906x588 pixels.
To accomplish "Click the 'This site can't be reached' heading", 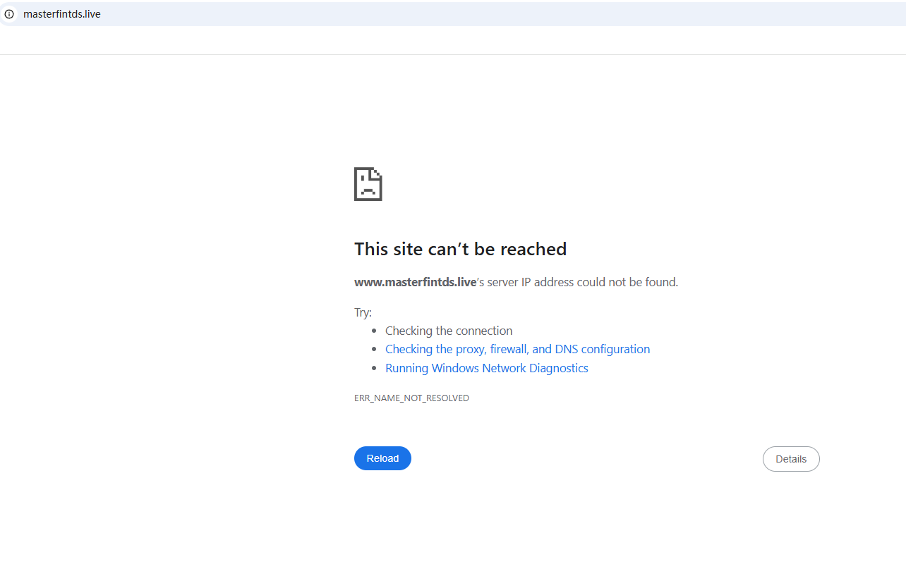I will tap(461, 249).
